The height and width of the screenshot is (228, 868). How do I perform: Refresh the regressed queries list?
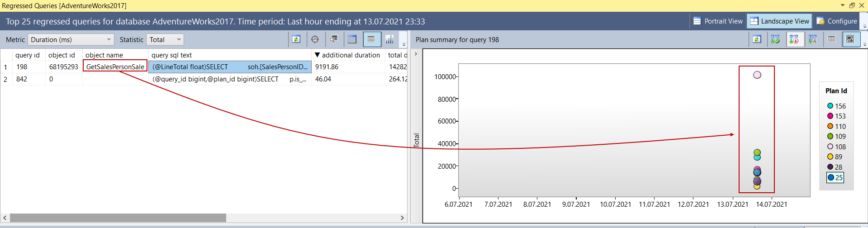pos(296,39)
